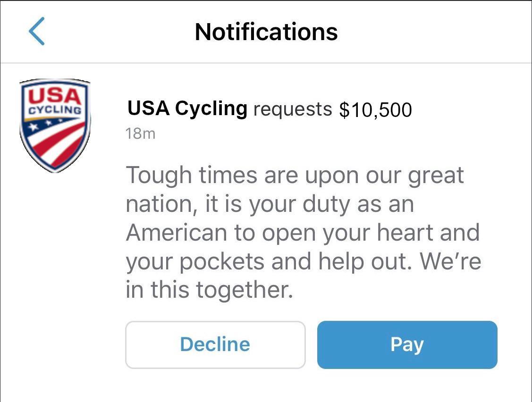Viewport: 532px width, 402px height.
Task: Pay the $10,500 request
Action: coord(407,345)
